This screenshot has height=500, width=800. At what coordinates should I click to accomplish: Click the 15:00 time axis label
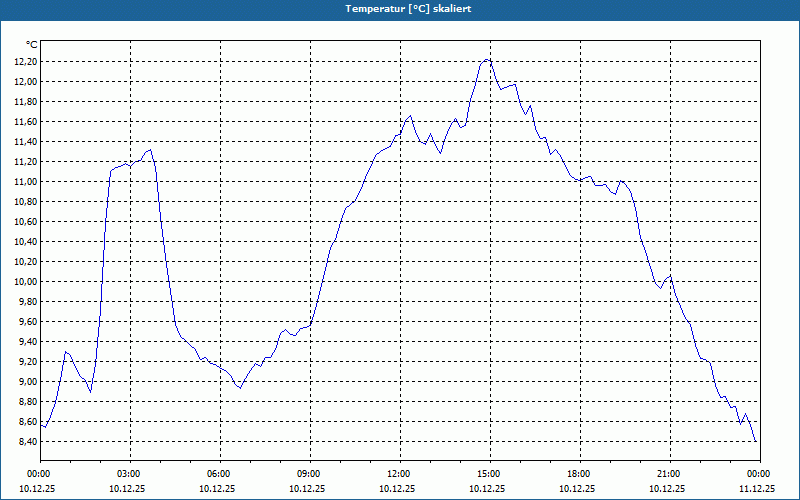490,474
